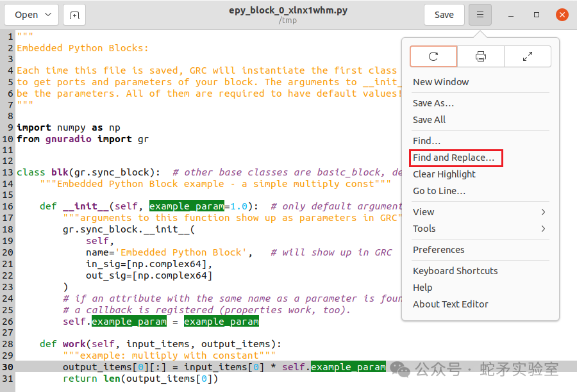Click the file title epy_block_0_xlnx1whm.py

tap(288, 10)
